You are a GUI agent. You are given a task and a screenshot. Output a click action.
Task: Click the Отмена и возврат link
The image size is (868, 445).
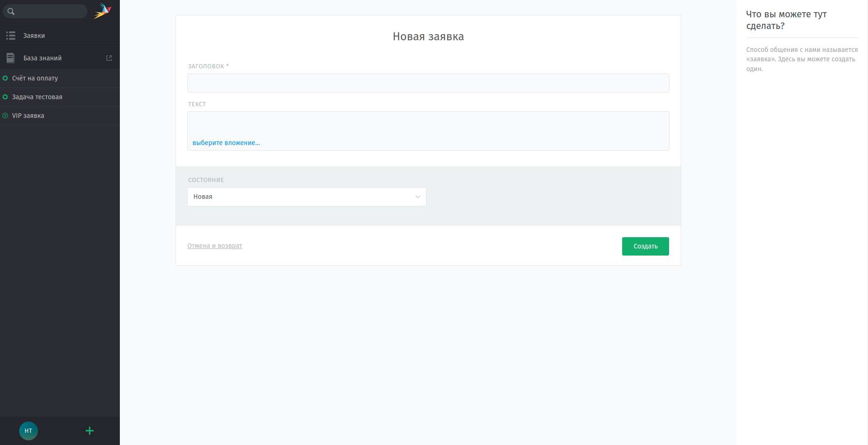tap(214, 246)
